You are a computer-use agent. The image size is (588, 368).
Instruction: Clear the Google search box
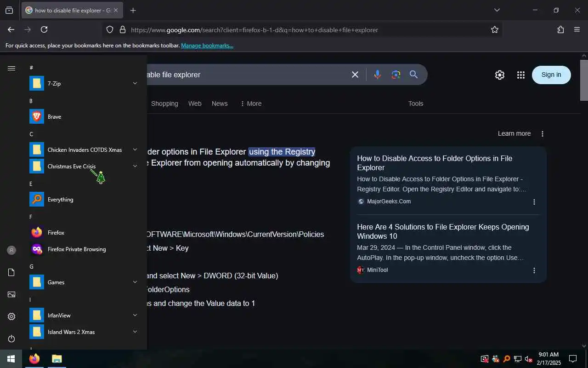355,75
